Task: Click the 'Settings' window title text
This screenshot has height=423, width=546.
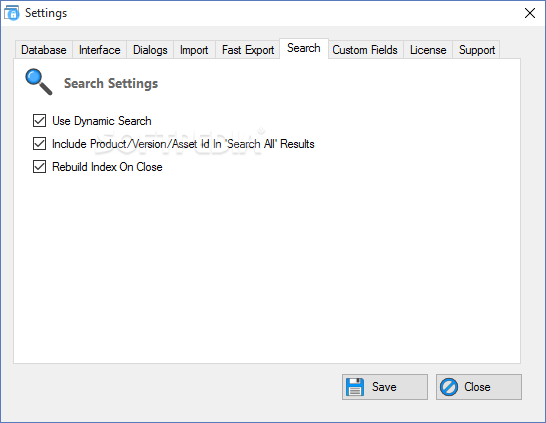Action: [x=46, y=13]
